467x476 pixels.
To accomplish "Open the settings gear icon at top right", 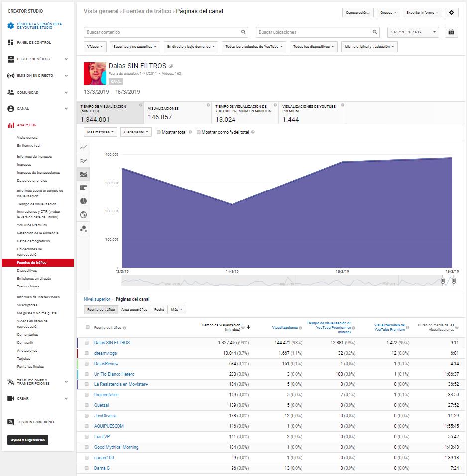I will tap(451, 13).
